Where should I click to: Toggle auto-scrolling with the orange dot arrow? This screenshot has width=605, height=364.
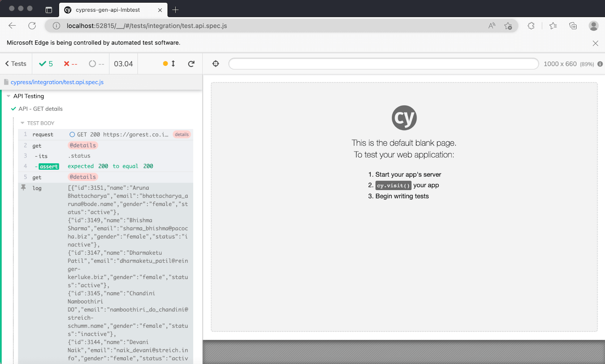[x=169, y=64]
